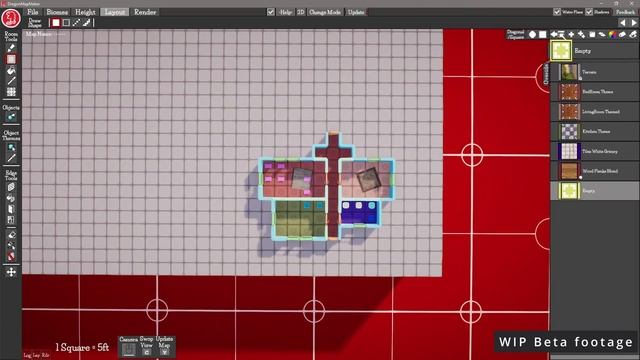Click the Object Themes line tool icon
640x360 pixels.
pyautogui.click(x=11, y=158)
